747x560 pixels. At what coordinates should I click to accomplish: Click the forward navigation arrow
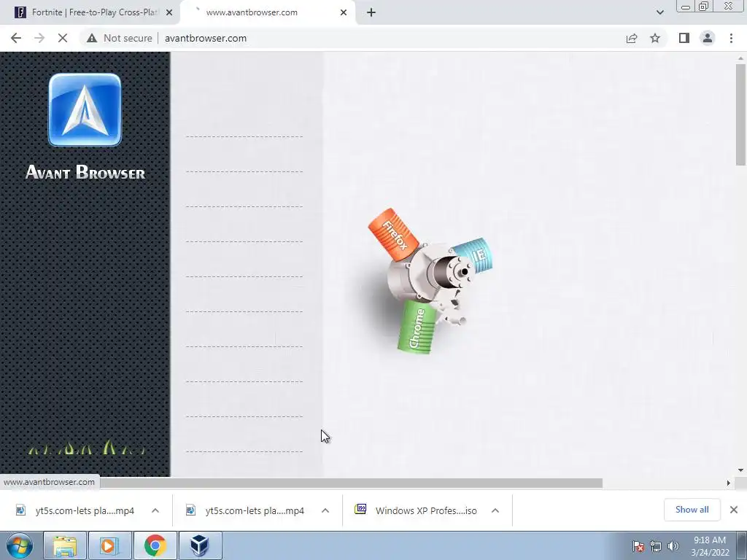[x=39, y=38]
